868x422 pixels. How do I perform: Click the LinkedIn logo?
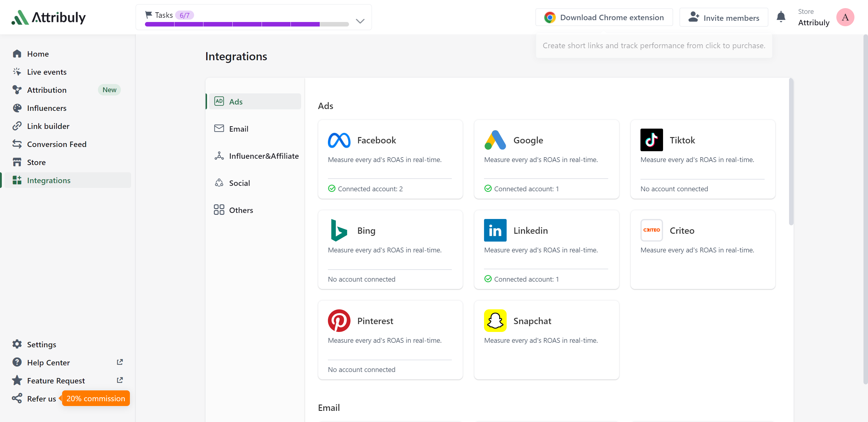point(495,230)
